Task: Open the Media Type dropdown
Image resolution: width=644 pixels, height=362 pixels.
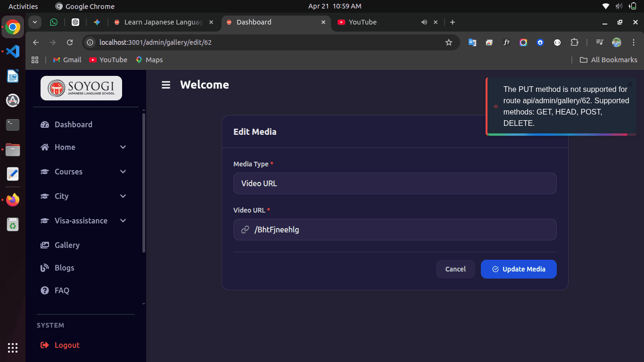Action: pyautogui.click(x=395, y=183)
